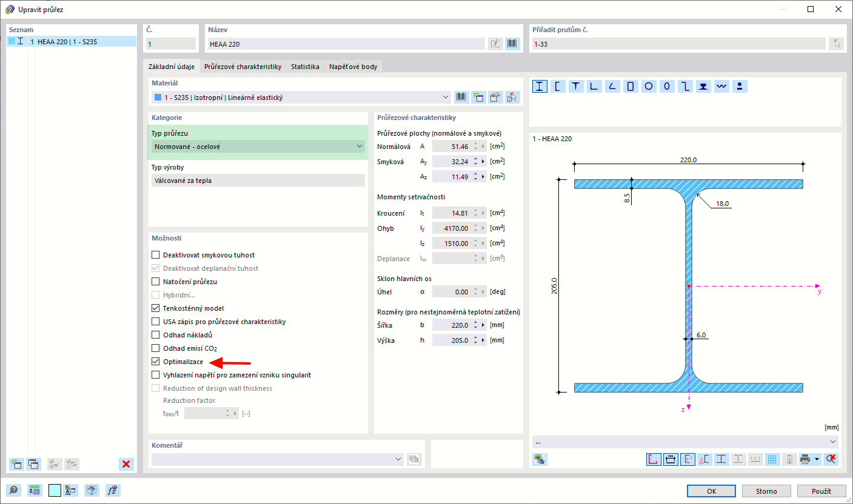Click edit material icon
Screen dimensions: 853x504
coord(495,97)
